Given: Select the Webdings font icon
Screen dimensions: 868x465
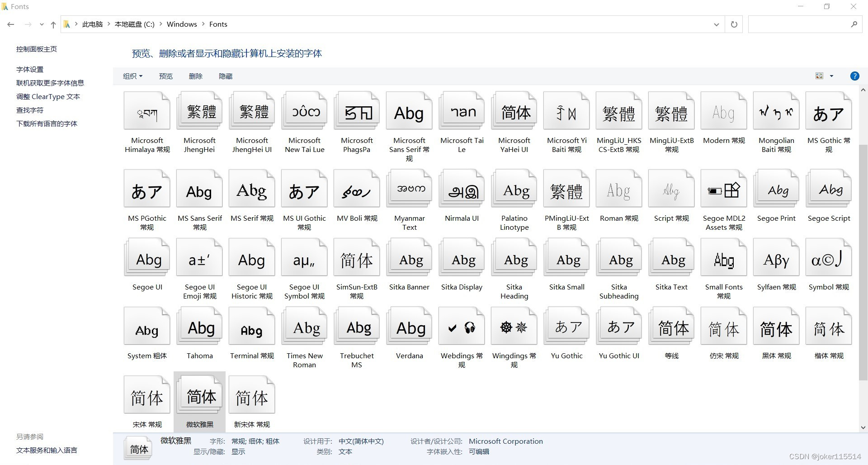Looking at the screenshot, I should pyautogui.click(x=462, y=327).
